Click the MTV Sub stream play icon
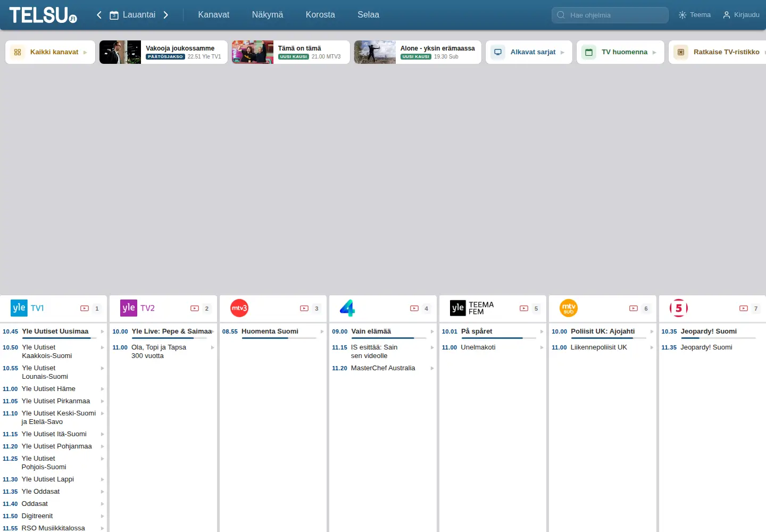Screen dimensions: 766x532 (x=634, y=309)
